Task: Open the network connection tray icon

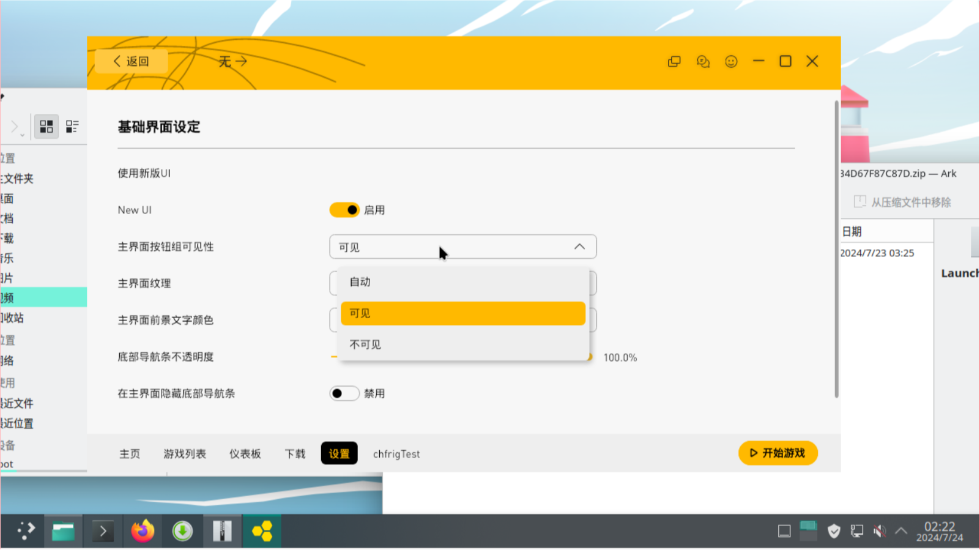Action: 857,531
